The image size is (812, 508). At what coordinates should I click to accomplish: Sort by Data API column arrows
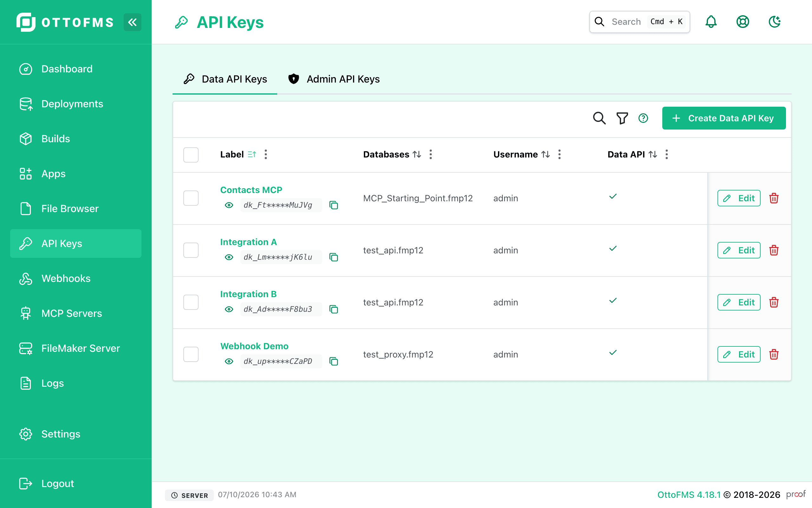tap(653, 154)
